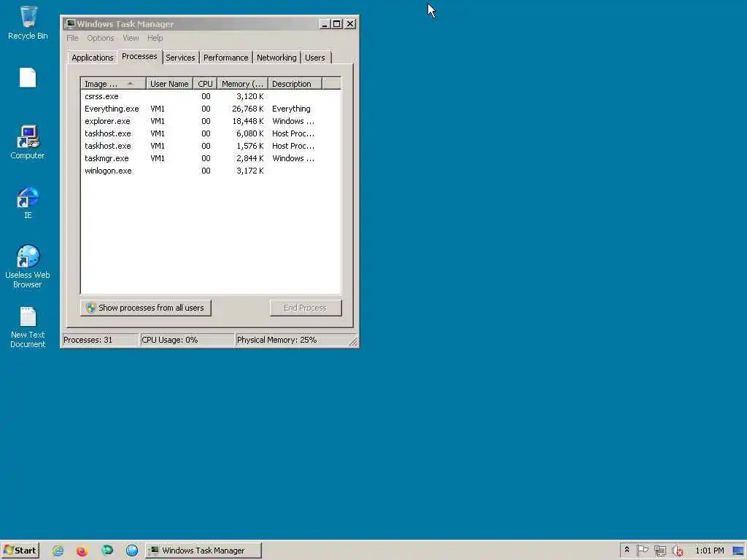Sort by the User Name column header
Viewport: 747px width, 560px height.
[x=169, y=84]
